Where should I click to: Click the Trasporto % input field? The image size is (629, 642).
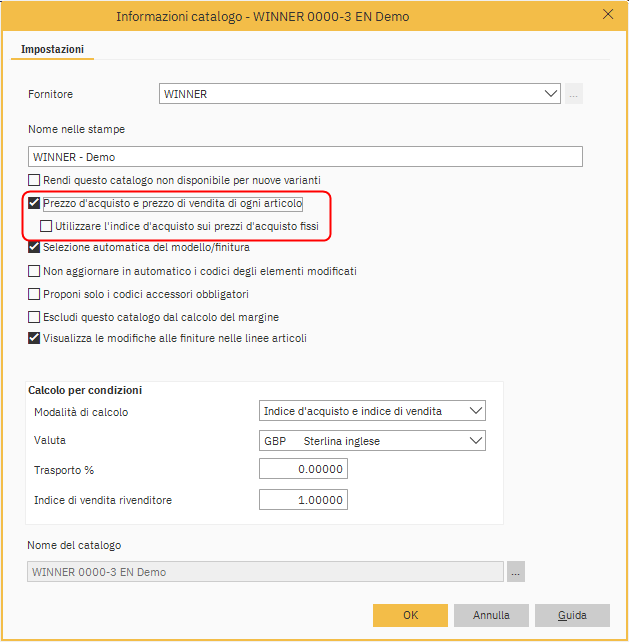(303, 470)
